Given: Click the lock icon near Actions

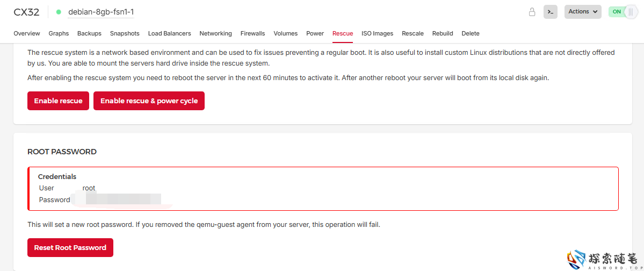Looking at the screenshot, I should pos(532,12).
